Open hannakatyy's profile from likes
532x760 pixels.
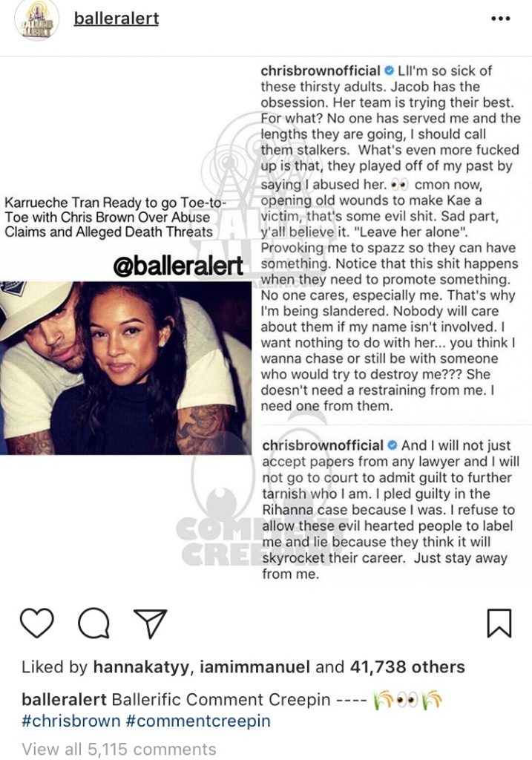(143, 667)
